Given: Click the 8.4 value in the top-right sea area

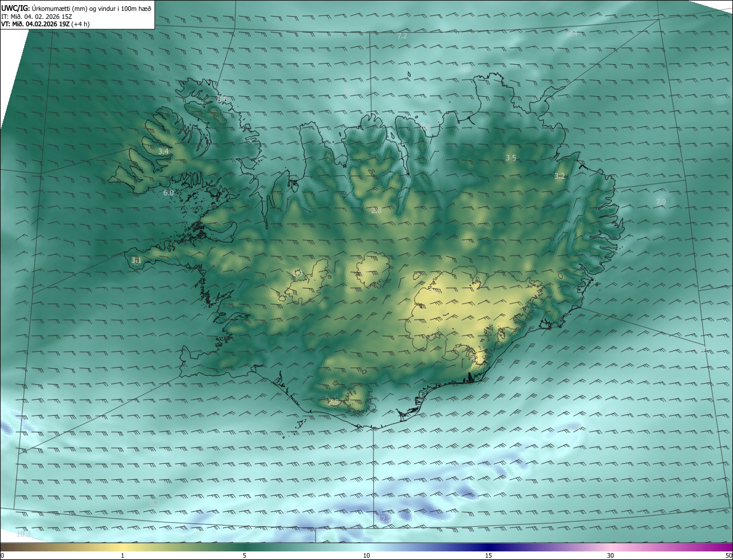Looking at the screenshot, I should 572,34.
